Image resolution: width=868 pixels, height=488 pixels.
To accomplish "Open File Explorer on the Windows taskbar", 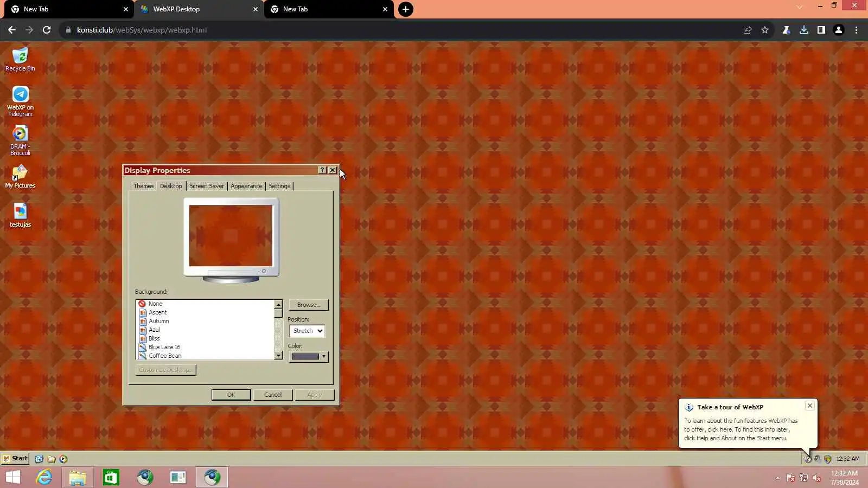I will click(x=78, y=477).
